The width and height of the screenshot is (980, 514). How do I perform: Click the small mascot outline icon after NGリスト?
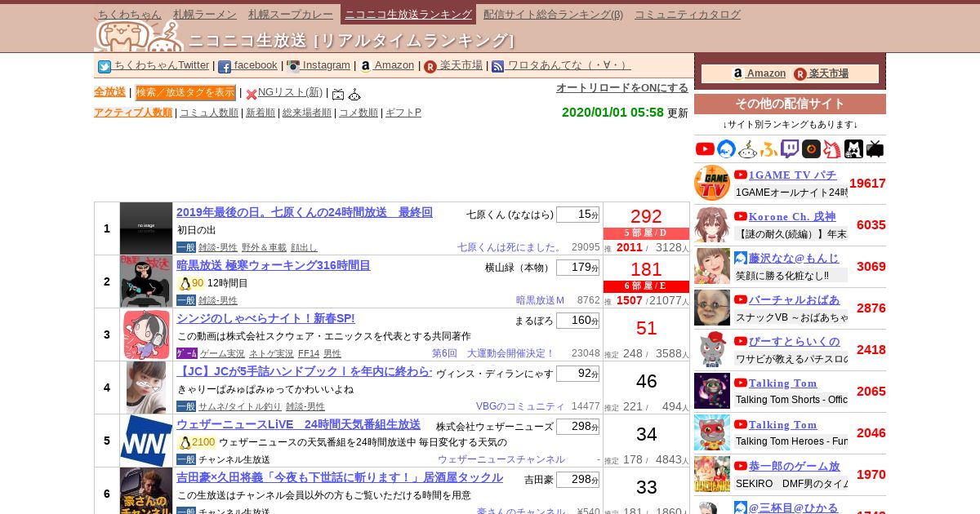(354, 95)
